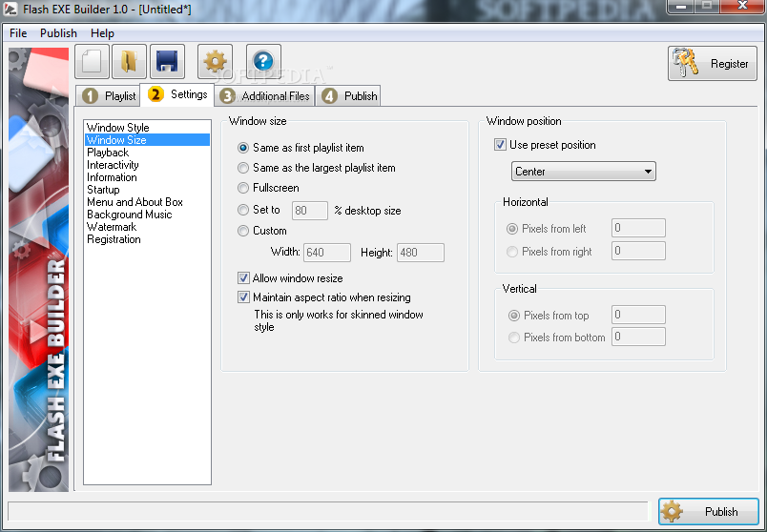The width and height of the screenshot is (767, 532).
Task: Switch to step 4 Publish tab
Action: click(348, 96)
